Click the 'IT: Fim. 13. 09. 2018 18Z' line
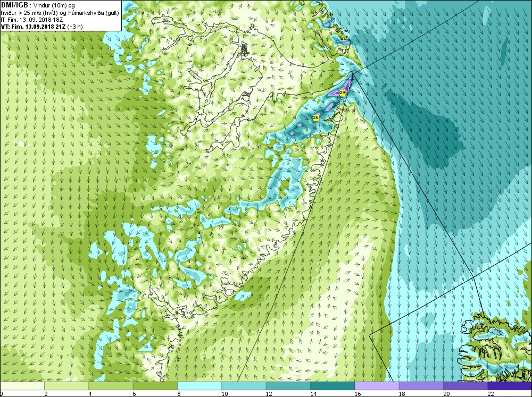 coord(32,20)
